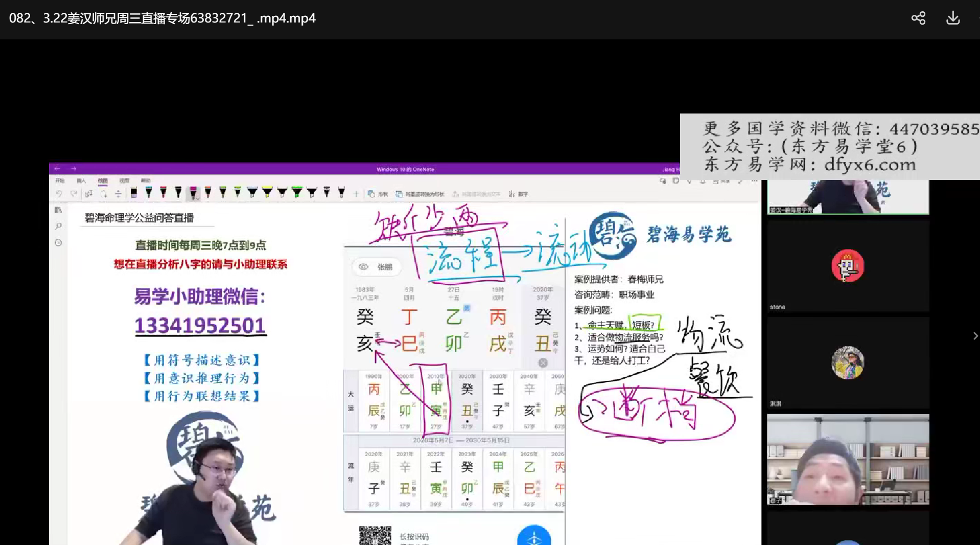Click the share icon in top bar
Image resolution: width=980 pixels, height=545 pixels.
[x=918, y=18]
